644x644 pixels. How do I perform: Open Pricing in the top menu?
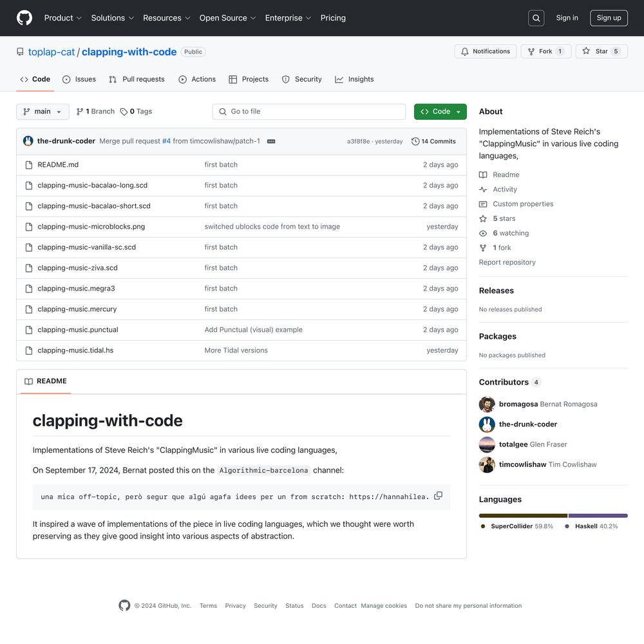click(333, 18)
